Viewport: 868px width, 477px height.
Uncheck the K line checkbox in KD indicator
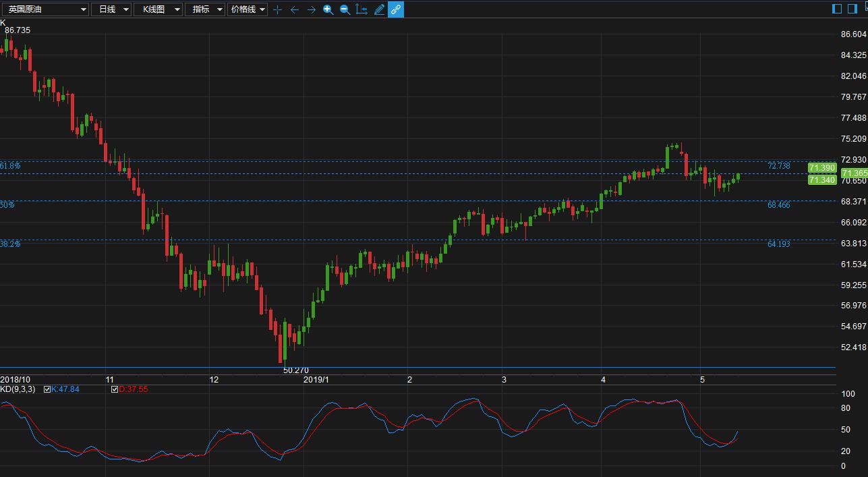click(x=47, y=389)
